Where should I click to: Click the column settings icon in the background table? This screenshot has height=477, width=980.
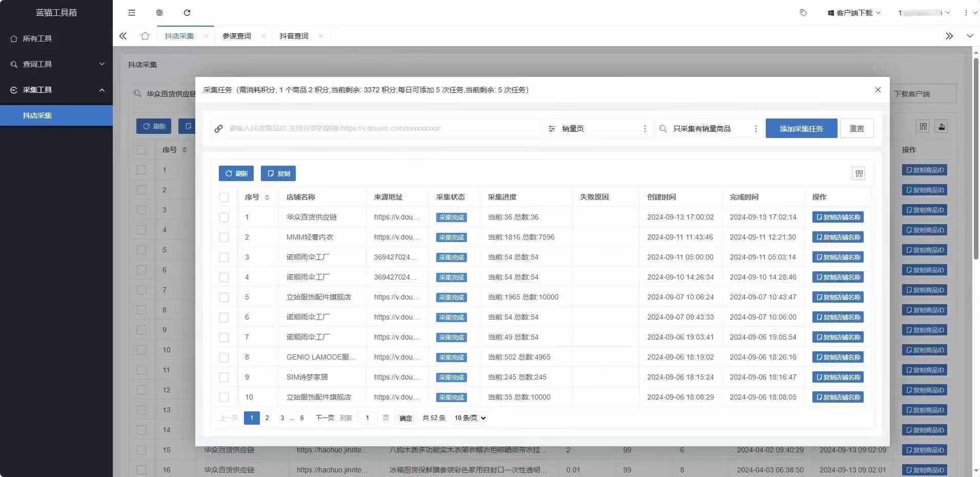(923, 127)
